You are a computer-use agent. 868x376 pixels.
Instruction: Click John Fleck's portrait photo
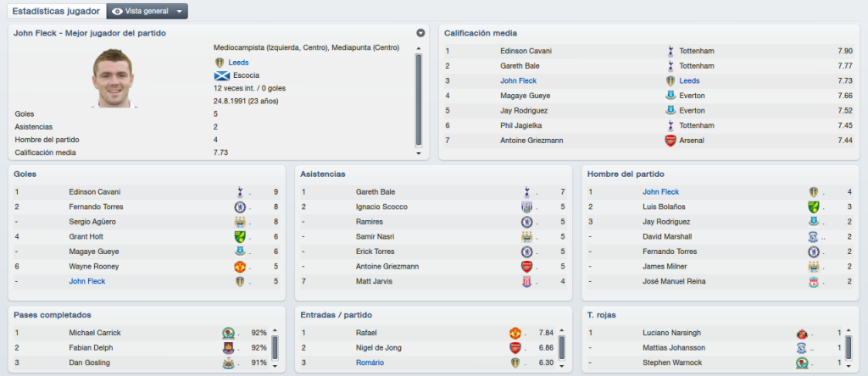pyautogui.click(x=113, y=78)
